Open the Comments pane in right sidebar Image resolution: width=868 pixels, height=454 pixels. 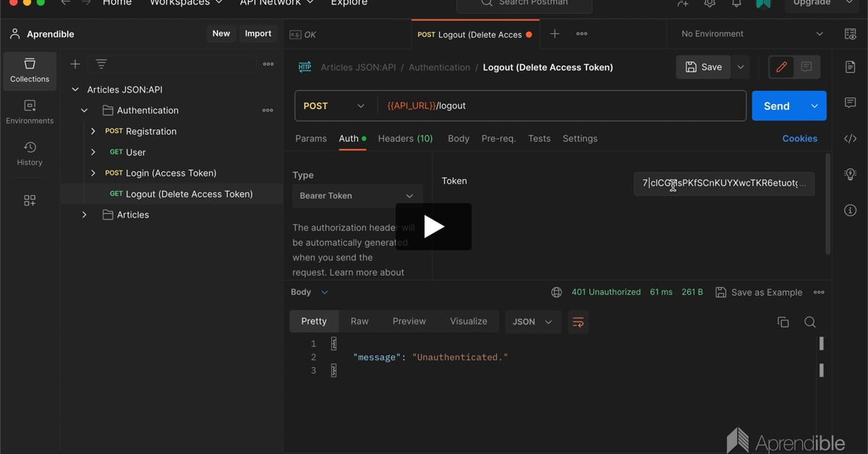click(851, 103)
